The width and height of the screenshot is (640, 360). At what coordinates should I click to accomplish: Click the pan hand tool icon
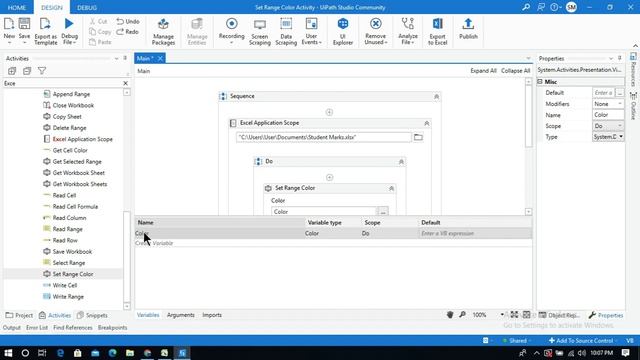click(x=450, y=315)
